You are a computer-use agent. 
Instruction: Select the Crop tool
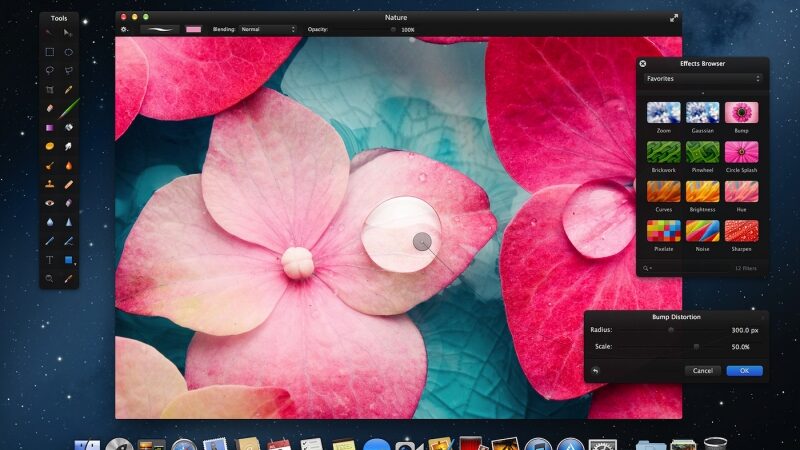coord(49,90)
